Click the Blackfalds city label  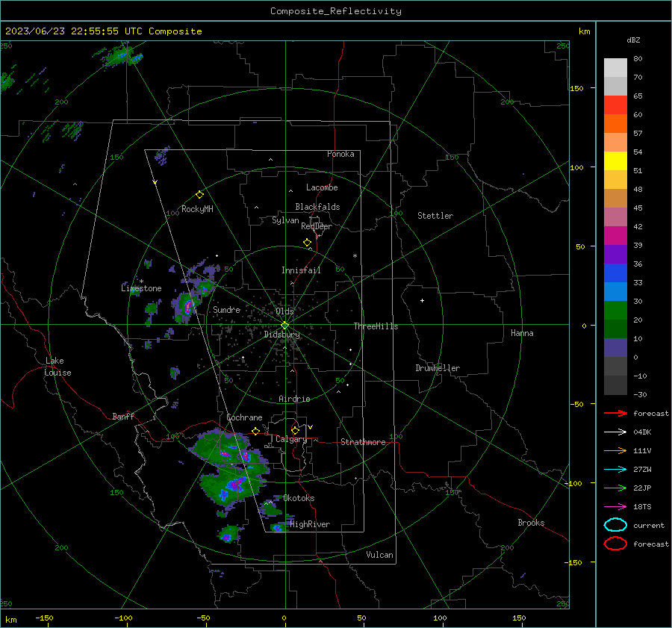pyautogui.click(x=317, y=207)
